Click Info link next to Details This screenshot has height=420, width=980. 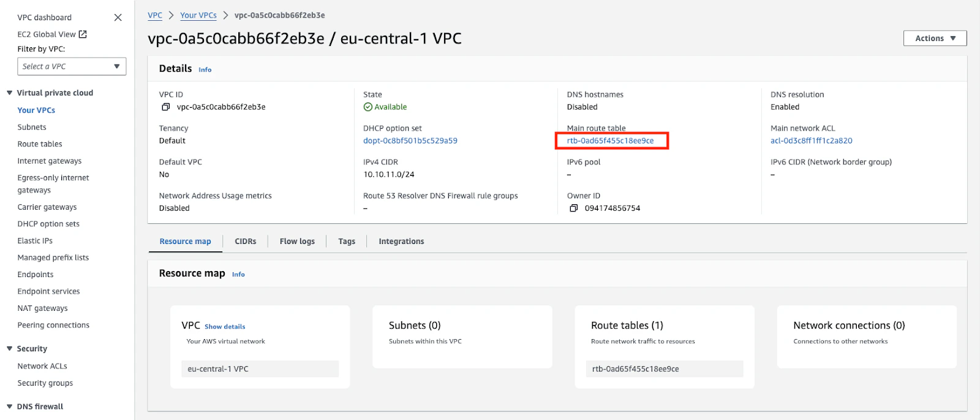205,70
